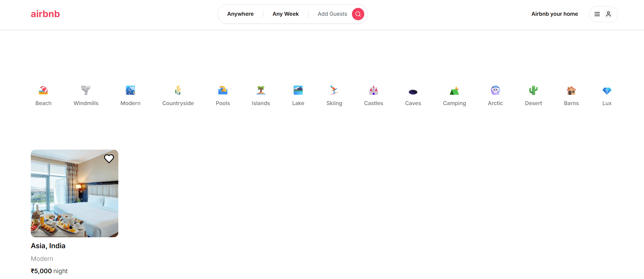This screenshot has height=279, width=644.
Task: Select the Windmills category icon
Action: (x=86, y=90)
